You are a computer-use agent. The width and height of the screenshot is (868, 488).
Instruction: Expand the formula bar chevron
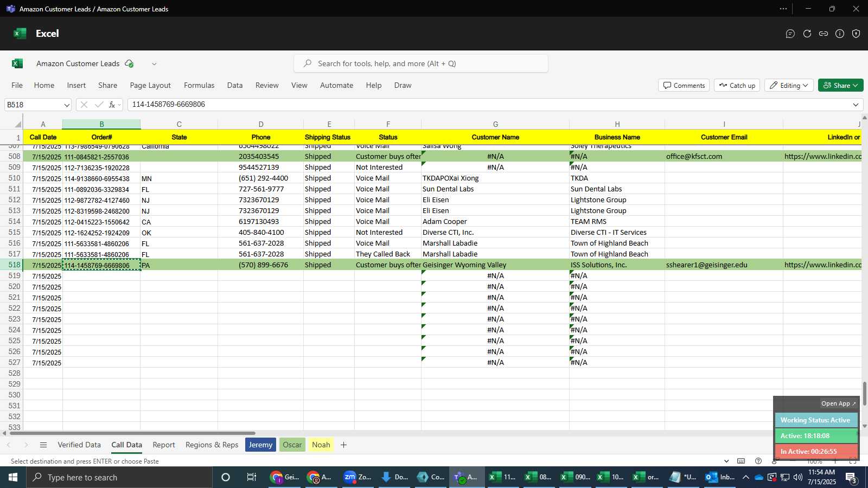click(x=856, y=105)
